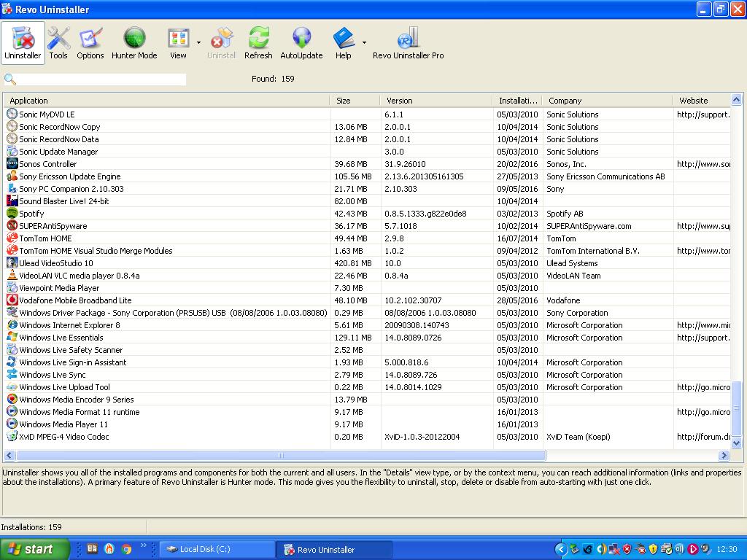Select the Sonic MyDVD LE icon
Viewport: 747px width, 560px height.
pos(12,114)
